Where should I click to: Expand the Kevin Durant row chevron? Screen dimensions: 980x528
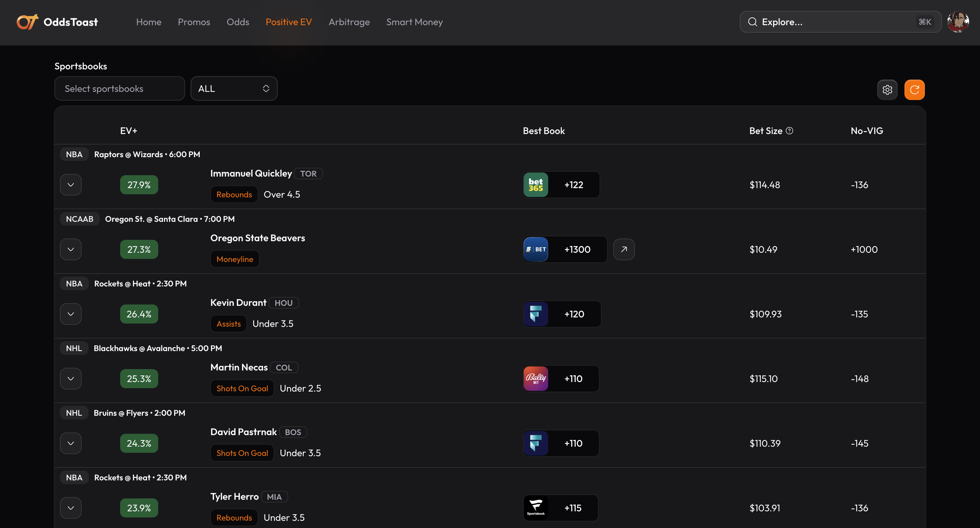[x=71, y=314]
